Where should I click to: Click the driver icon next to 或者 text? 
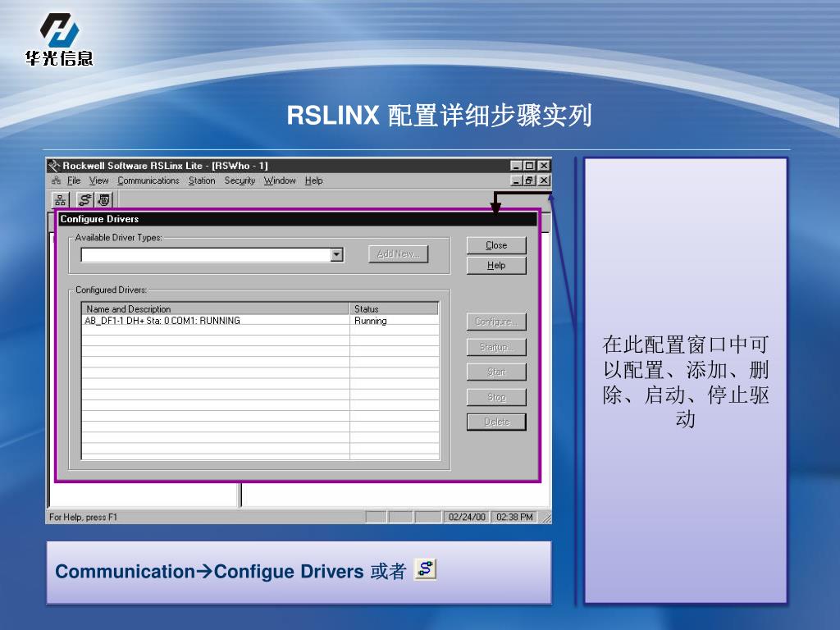(426, 569)
